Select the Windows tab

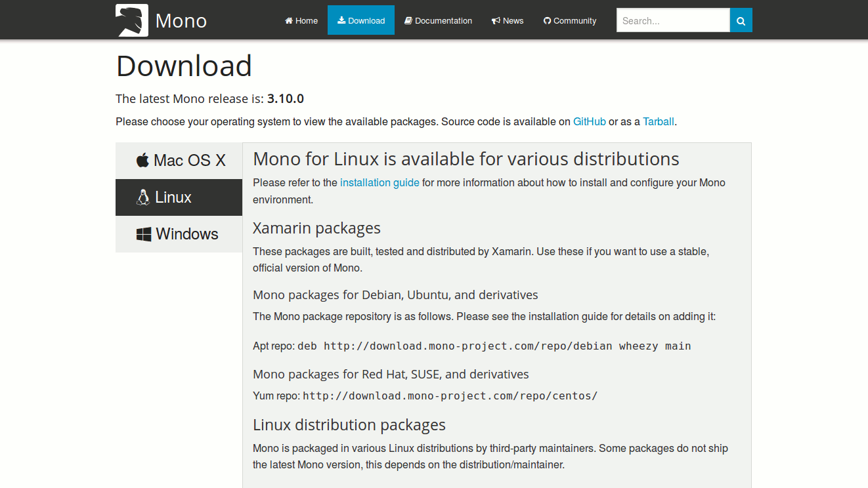click(179, 234)
